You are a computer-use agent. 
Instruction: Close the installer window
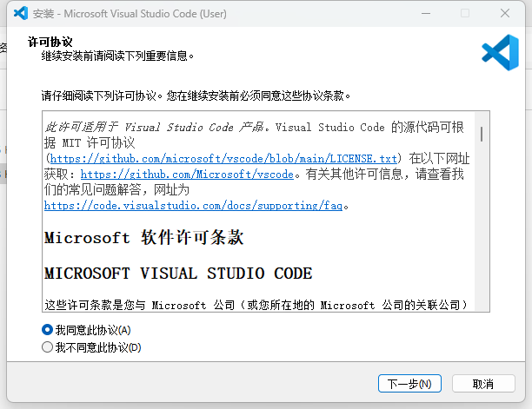tap(505, 14)
